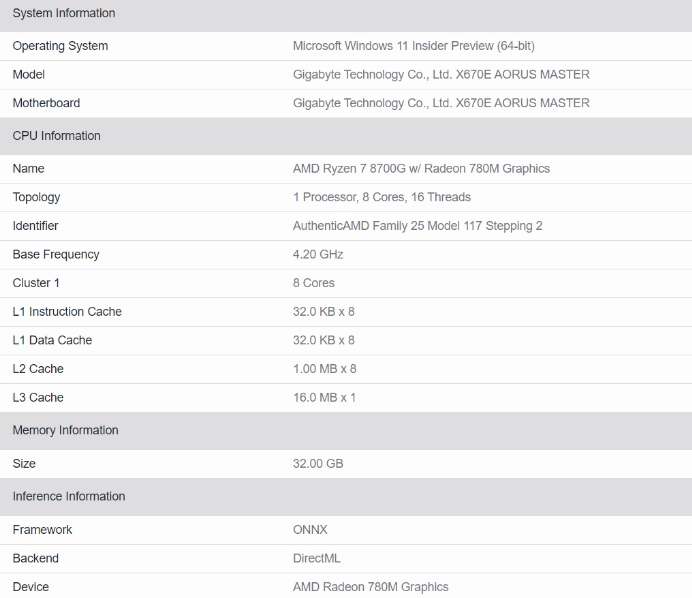Click the L1 Data Cache value
Viewport: 692px width, 598px height.
click(323, 340)
